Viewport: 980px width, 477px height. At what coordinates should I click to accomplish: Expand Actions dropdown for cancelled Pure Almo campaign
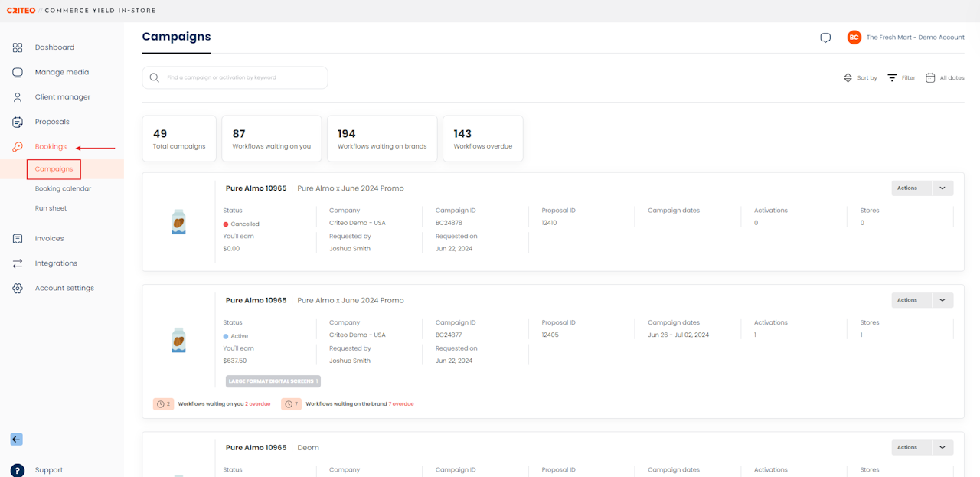(942, 188)
